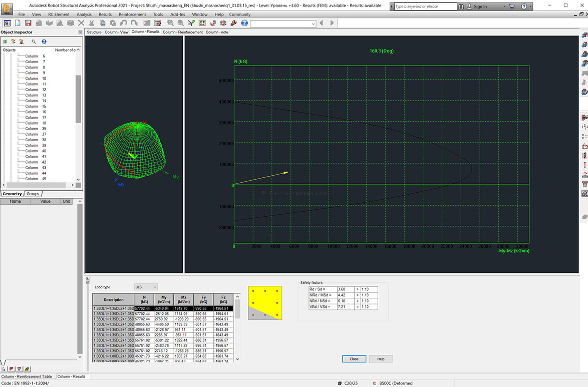The width and height of the screenshot is (588, 387).
Task: Switch to the Column - View tab
Action: [x=117, y=32]
